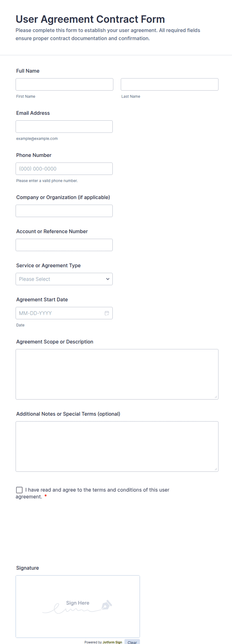Click the resize handle of Agreement Scope textarea
Viewport: 232px width, 644px height.
216,397
